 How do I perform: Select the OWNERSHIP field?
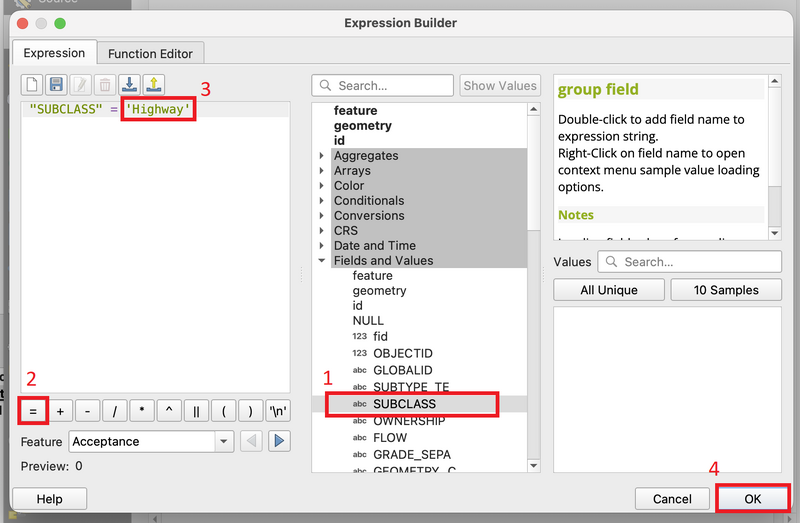pos(398,421)
